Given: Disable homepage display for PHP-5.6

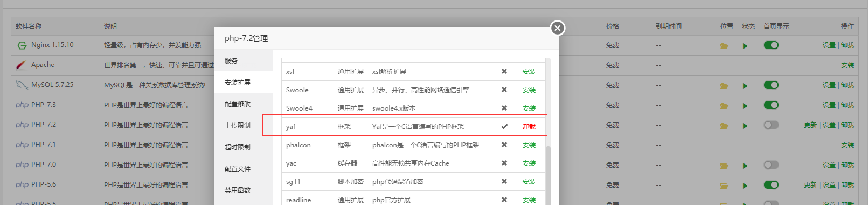Looking at the screenshot, I should tap(771, 184).
